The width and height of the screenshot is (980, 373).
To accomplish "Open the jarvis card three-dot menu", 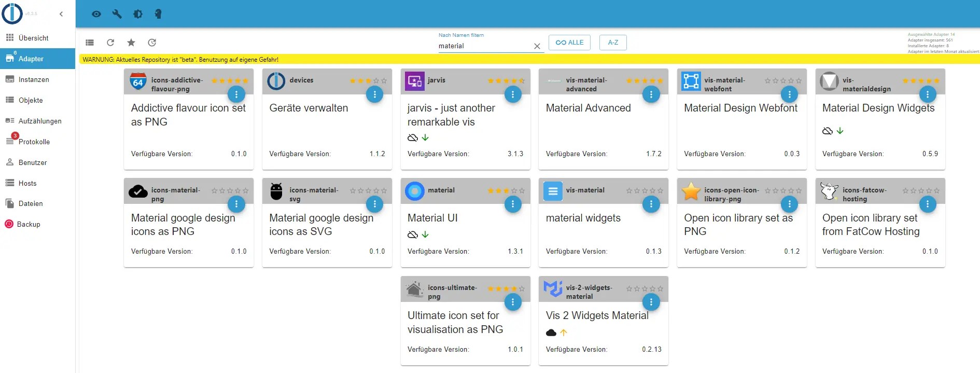I will click(513, 94).
